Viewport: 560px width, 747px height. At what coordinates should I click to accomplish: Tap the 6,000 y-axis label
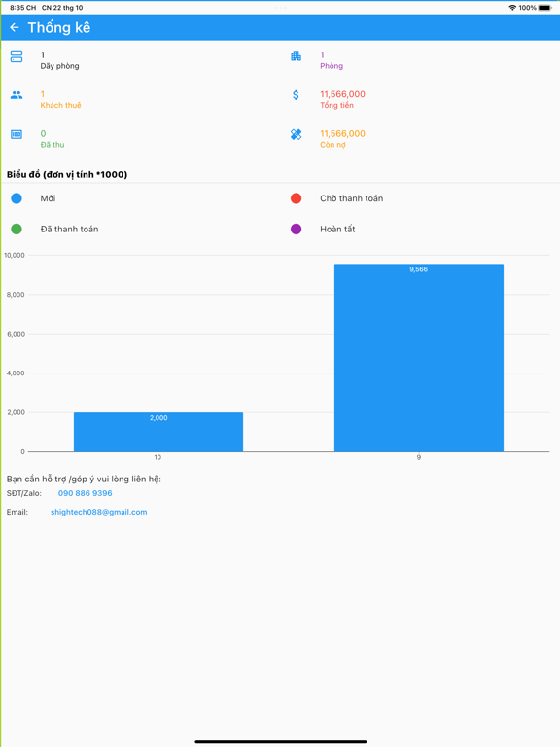[16, 334]
